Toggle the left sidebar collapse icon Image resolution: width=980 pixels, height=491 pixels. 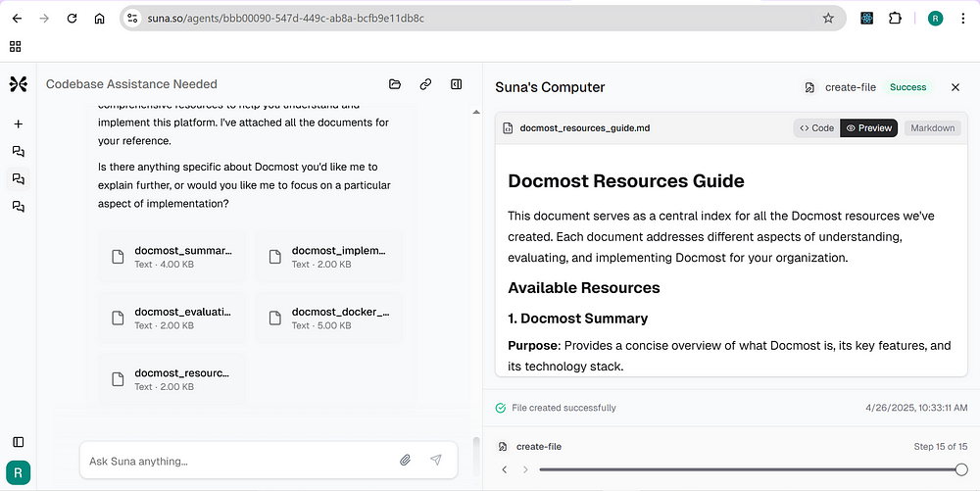(x=18, y=442)
